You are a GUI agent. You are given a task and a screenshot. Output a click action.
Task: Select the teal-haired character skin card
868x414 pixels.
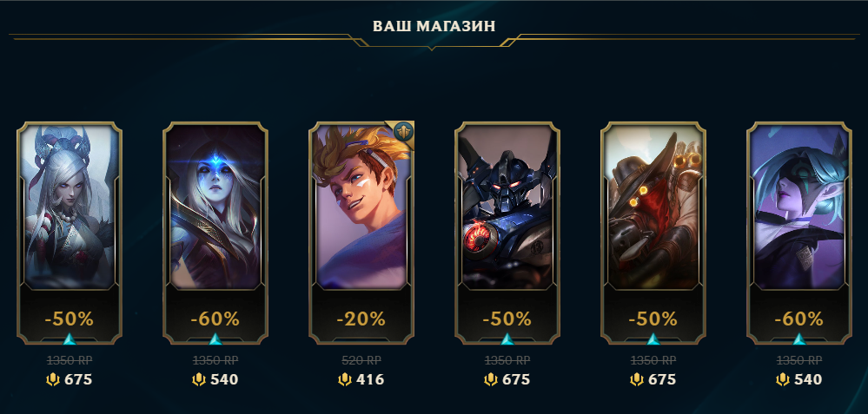[798, 233]
